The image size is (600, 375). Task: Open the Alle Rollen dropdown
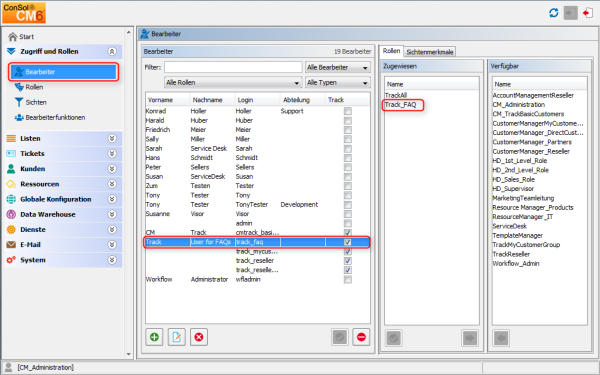(233, 83)
